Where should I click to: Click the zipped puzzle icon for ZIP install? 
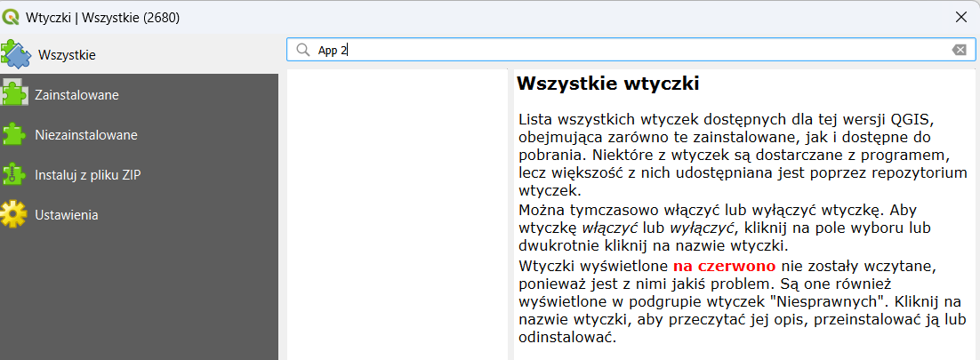13,174
